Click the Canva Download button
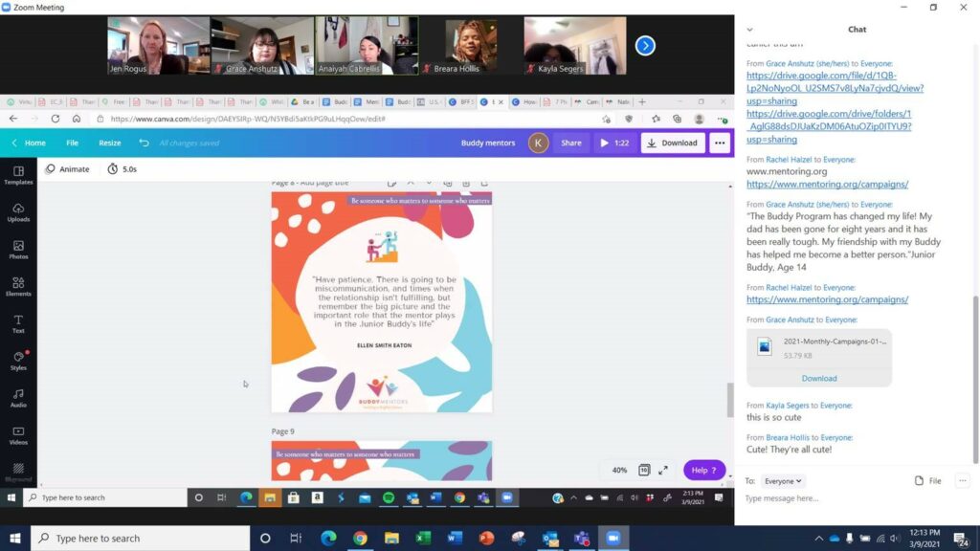The image size is (980, 551). [x=673, y=143]
